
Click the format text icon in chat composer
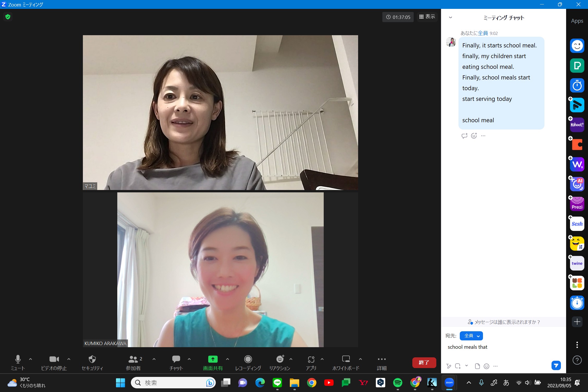pyautogui.click(x=449, y=366)
